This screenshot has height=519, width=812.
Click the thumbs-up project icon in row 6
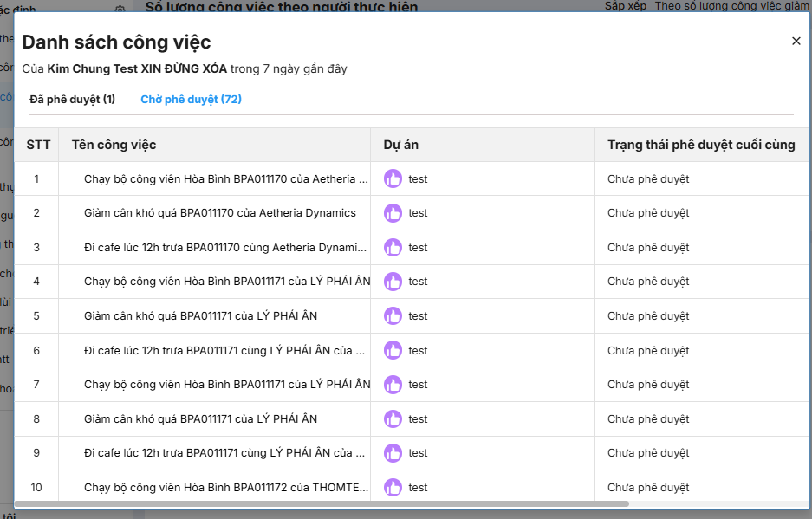click(x=393, y=350)
